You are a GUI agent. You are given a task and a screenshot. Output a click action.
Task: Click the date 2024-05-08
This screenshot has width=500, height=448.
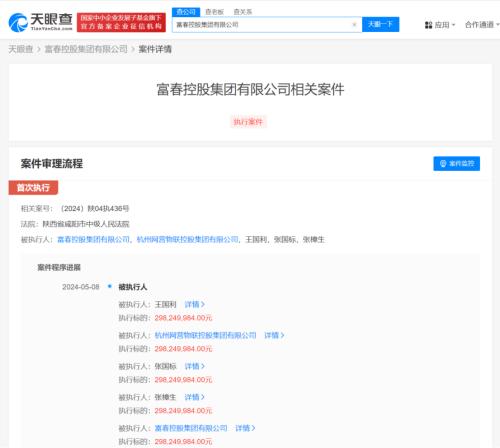click(x=81, y=287)
